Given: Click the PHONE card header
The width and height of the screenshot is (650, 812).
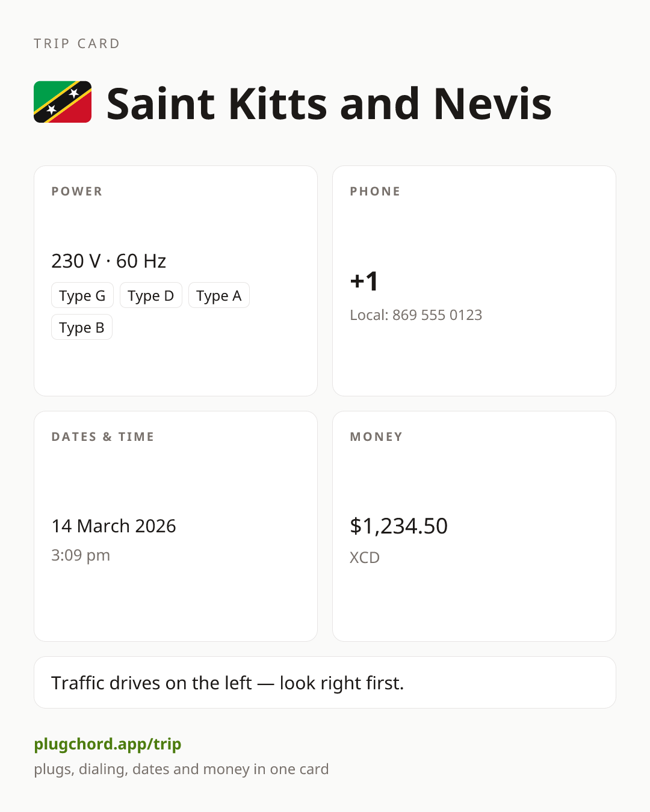Looking at the screenshot, I should [x=376, y=191].
